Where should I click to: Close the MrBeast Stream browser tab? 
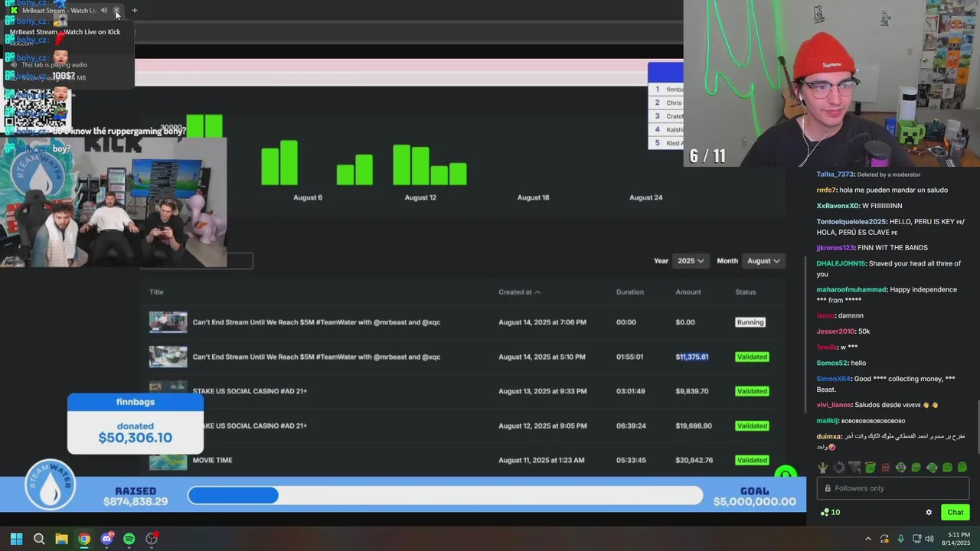[116, 11]
